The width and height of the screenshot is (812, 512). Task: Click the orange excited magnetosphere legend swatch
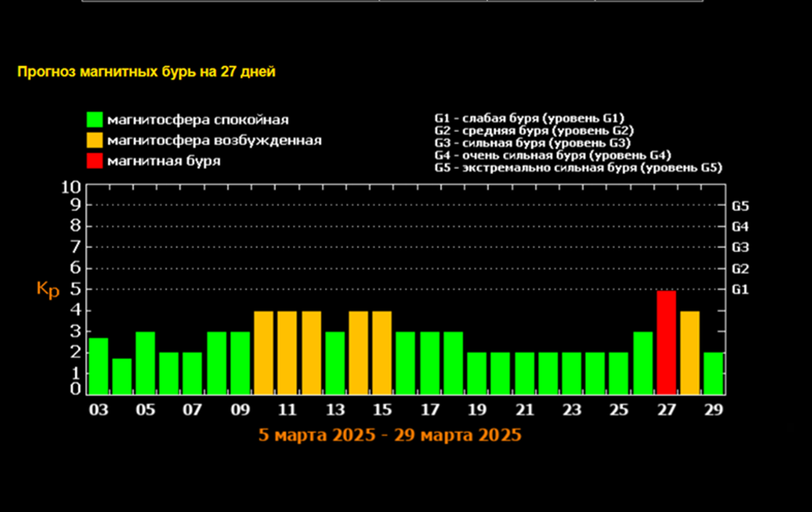[x=94, y=141]
